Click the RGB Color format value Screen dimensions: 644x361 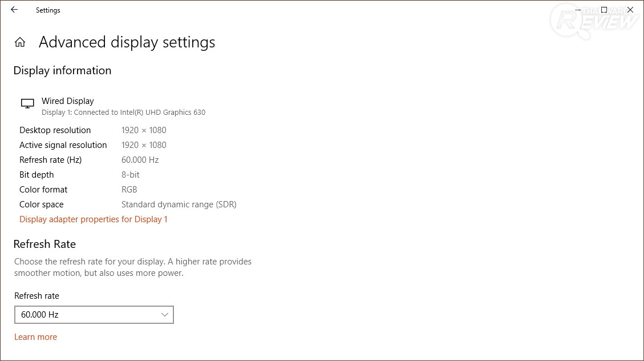(129, 190)
